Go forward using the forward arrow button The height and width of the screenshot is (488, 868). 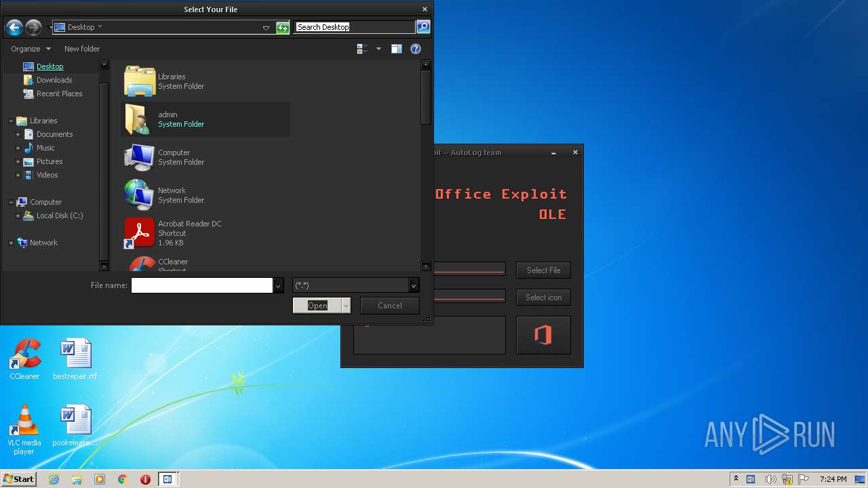point(33,27)
